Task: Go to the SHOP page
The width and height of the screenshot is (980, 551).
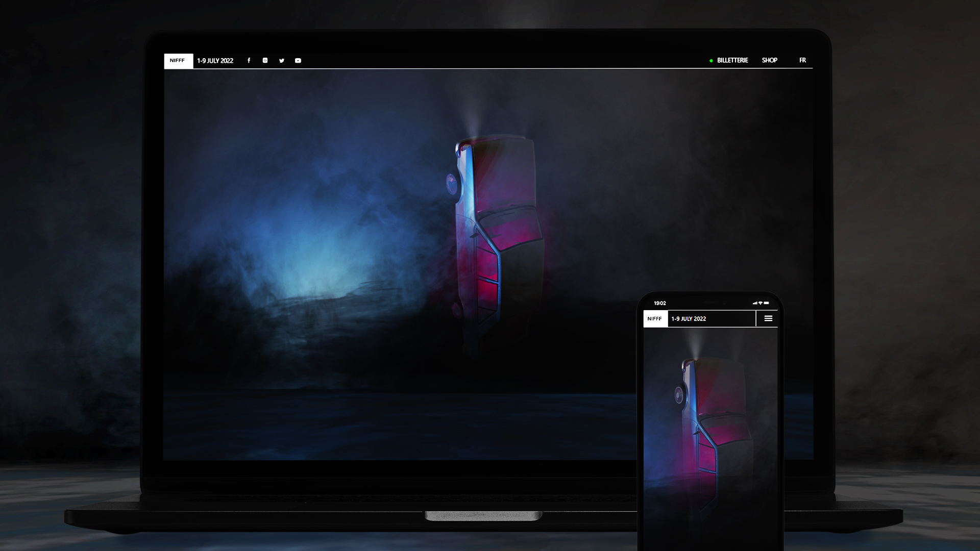Action: pos(769,60)
